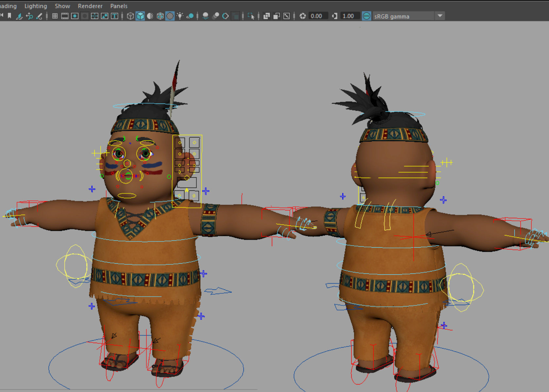Click the Image Plane icon

[x=19, y=16]
